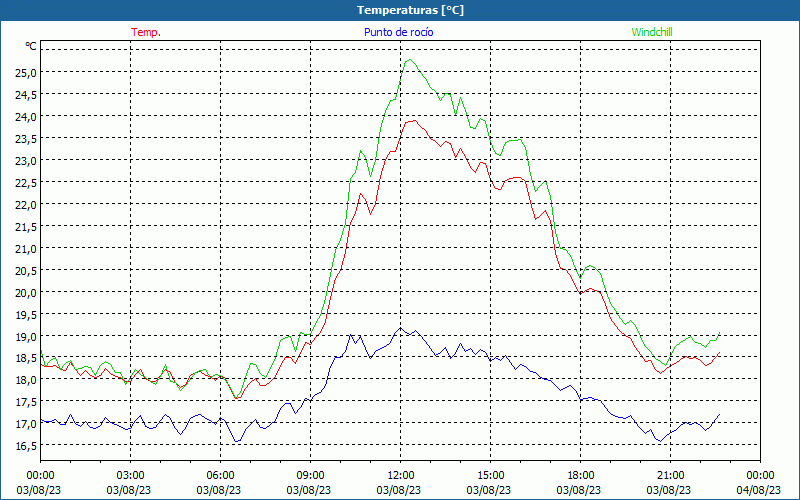Screen dimensions: 800x500
Task: Select the green 'Windchill' legend label
Action: coord(652,32)
